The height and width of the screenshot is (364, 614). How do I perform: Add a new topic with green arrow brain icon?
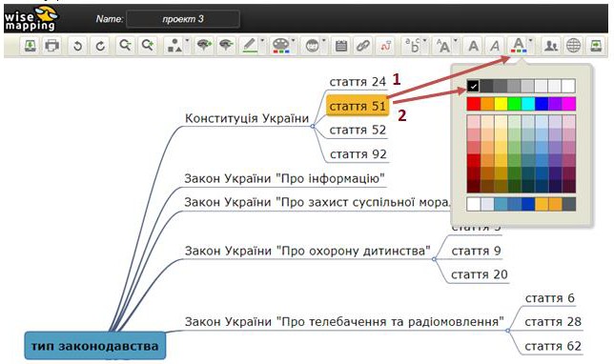click(x=204, y=46)
